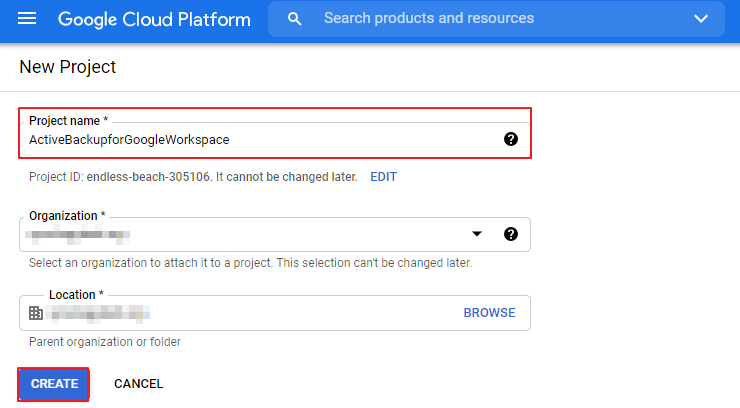Expand the Organization dropdown arrow
Image resolution: width=740 pixels, height=408 pixels.
pyautogui.click(x=477, y=234)
